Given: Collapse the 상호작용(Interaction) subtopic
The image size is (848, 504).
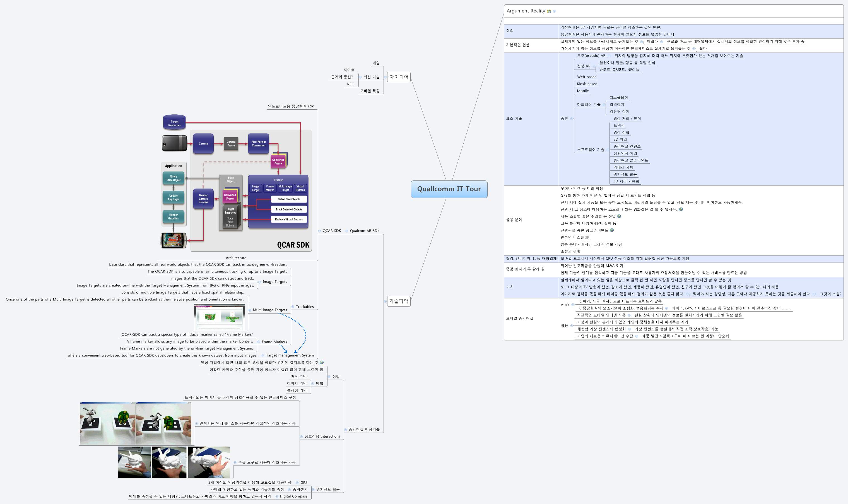Looking at the screenshot, I should point(302,437).
